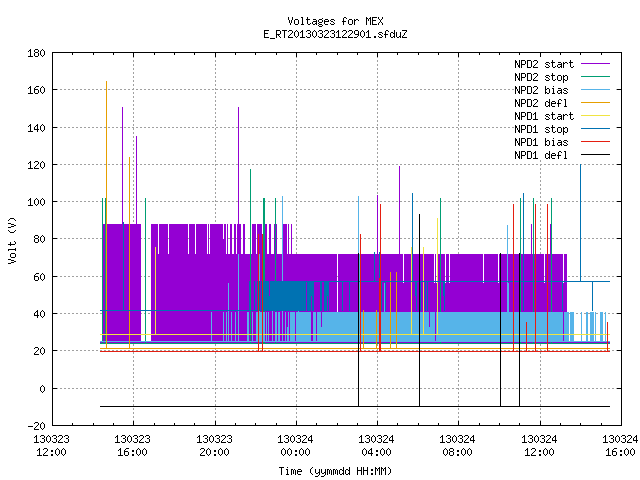Click the 180 y-axis tick label
This screenshot has width=640, height=480.
pos(36,53)
